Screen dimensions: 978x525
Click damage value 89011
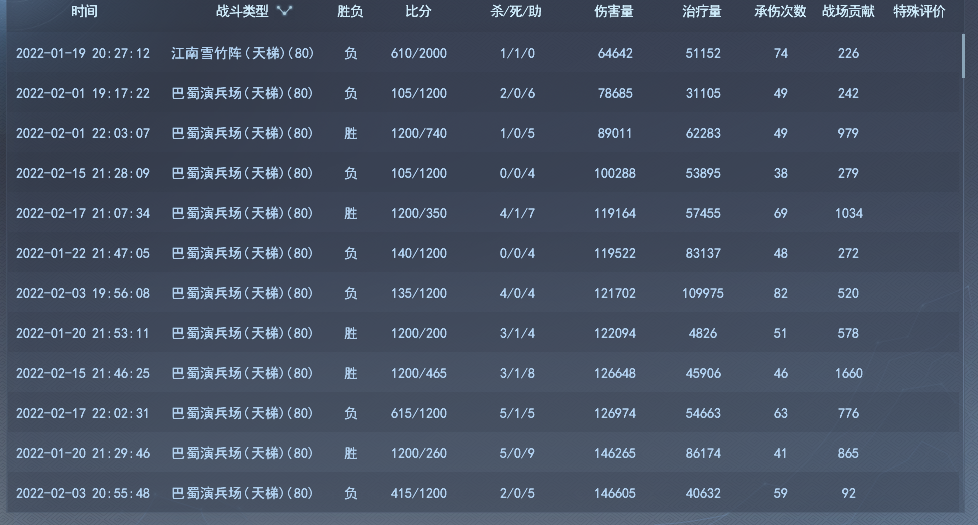615,133
